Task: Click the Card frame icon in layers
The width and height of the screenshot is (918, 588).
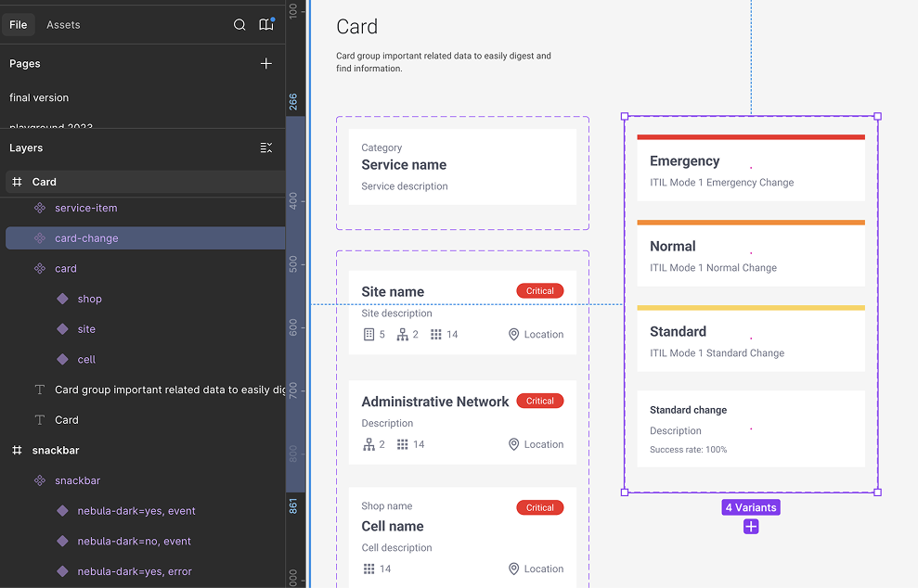Action: (x=17, y=182)
